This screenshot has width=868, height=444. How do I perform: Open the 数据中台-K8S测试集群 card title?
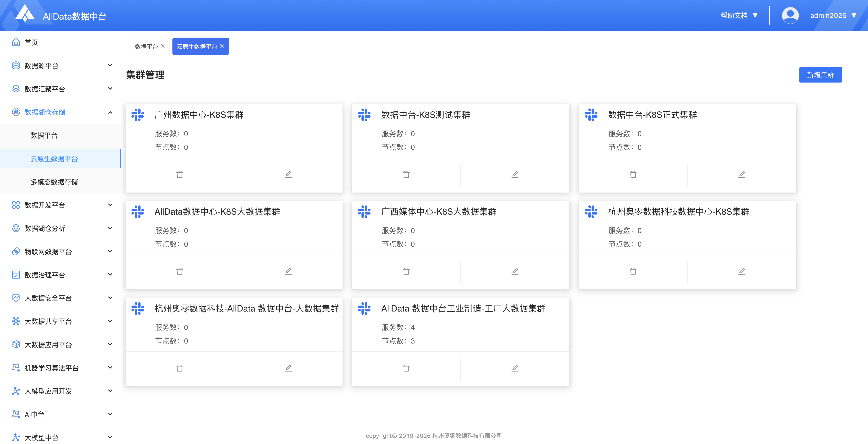(426, 115)
